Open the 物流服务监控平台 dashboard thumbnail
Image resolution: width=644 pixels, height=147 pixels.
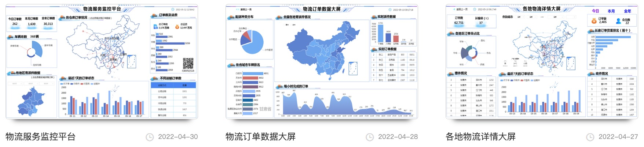point(102,61)
